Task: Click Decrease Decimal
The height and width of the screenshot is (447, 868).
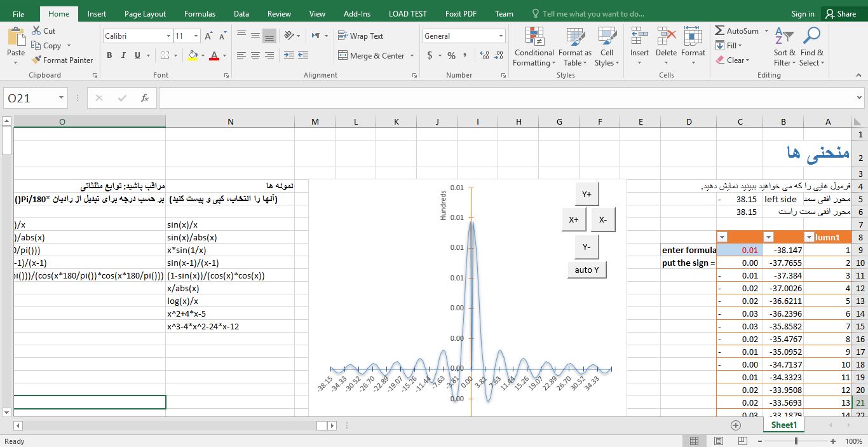Action: pyautogui.click(x=499, y=55)
